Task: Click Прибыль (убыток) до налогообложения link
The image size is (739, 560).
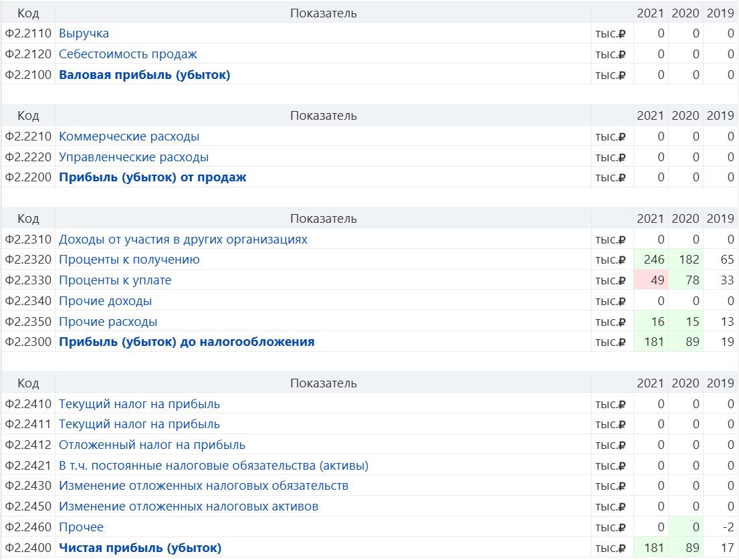Action: pos(187,342)
